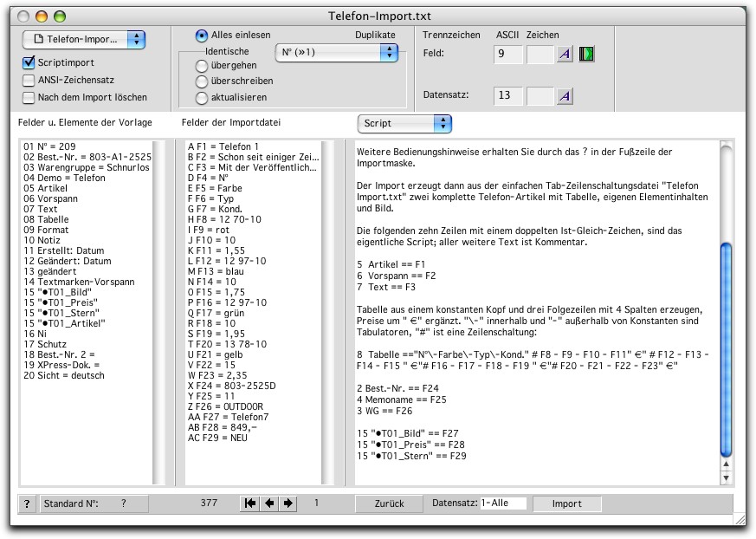
Task: Click the document icon in Telefon-Impor popup
Action: 37,39
